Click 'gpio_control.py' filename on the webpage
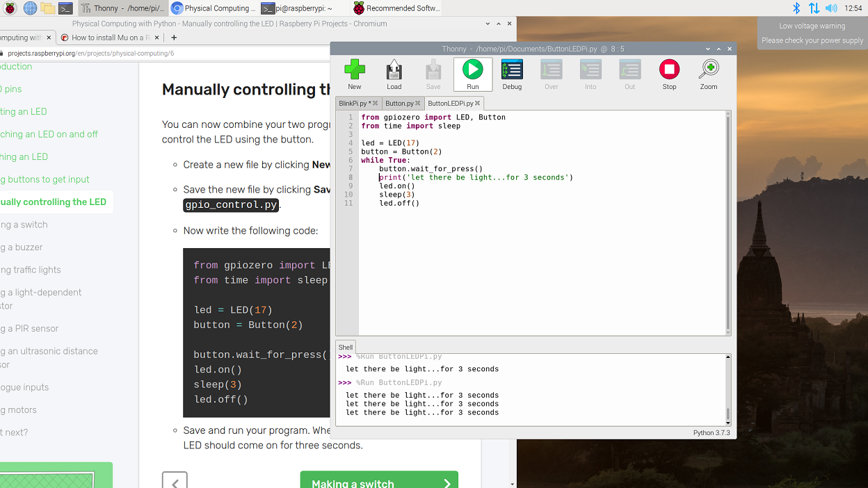The height and width of the screenshot is (488, 868). pyautogui.click(x=231, y=205)
